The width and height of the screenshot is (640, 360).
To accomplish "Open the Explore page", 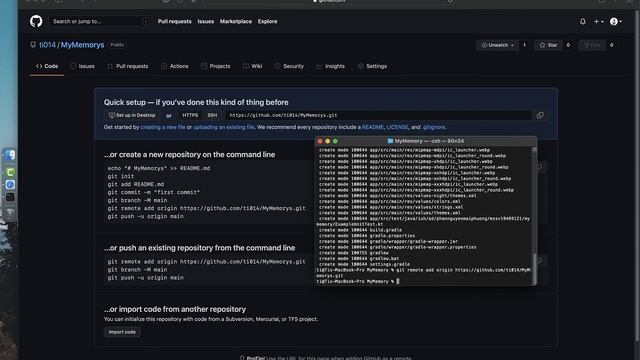I will click(x=267, y=21).
